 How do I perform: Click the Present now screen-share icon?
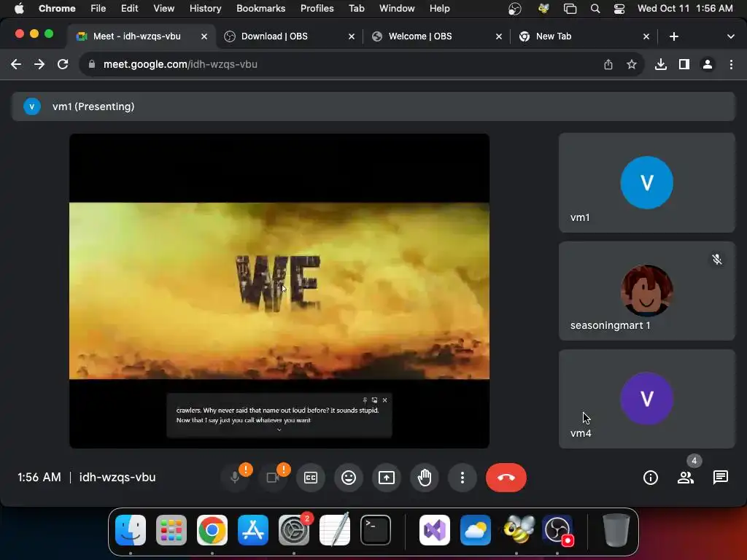point(387,477)
